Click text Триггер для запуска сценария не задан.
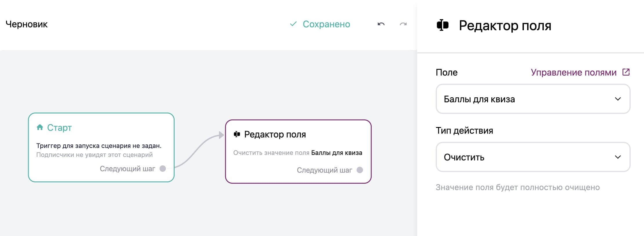 (99, 146)
